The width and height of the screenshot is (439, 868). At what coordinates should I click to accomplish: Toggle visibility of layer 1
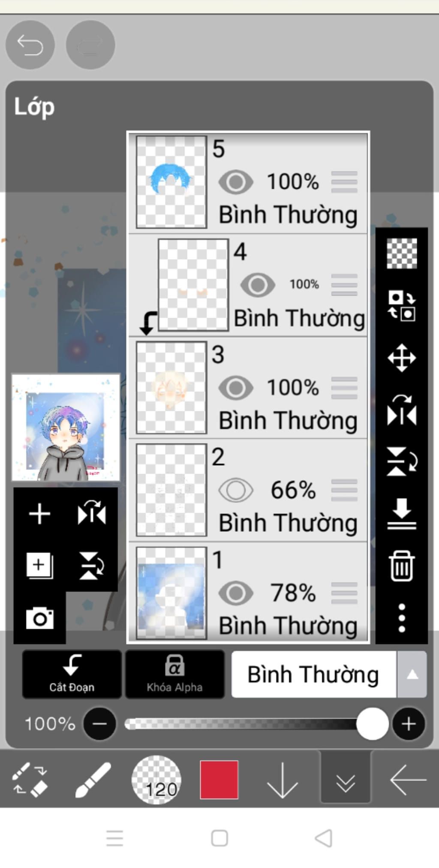[x=236, y=593]
